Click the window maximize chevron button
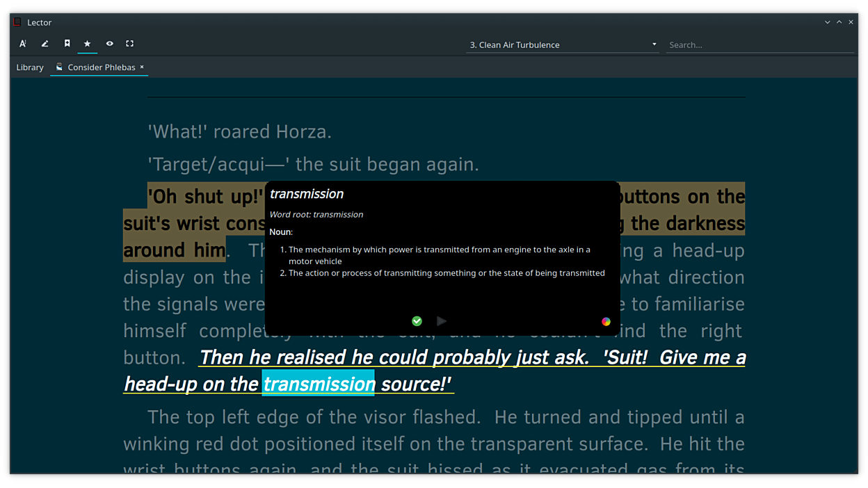Viewport: 868px width, 488px height. pos(839,22)
